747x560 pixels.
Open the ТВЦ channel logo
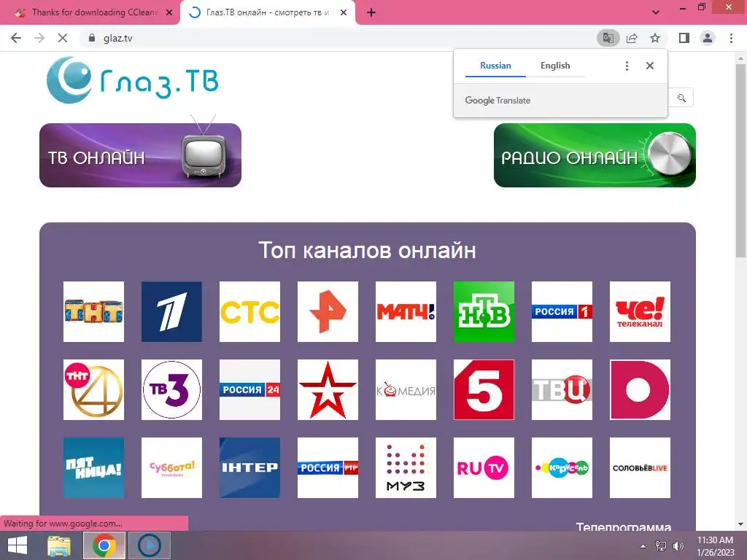click(562, 389)
